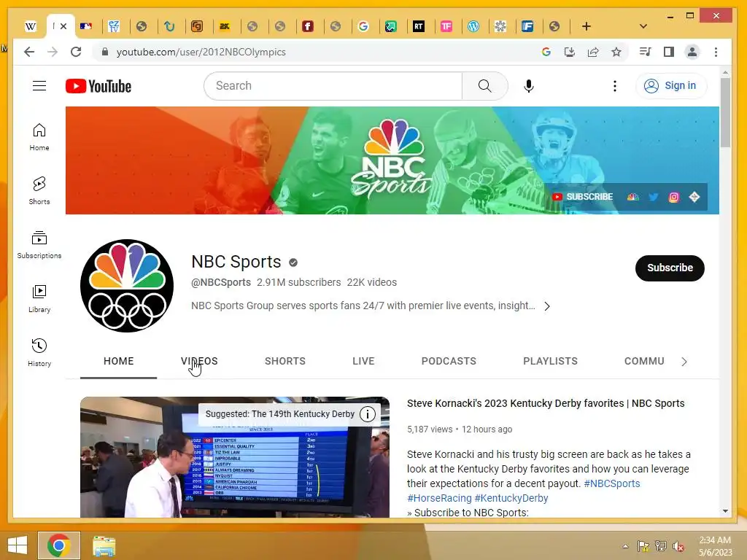Click the banner SUBSCRIBE link
747x560 pixels.
583,197
